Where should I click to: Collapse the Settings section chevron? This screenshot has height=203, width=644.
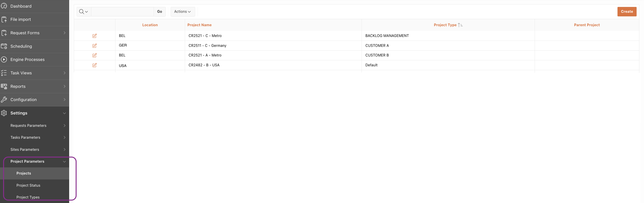click(x=64, y=113)
